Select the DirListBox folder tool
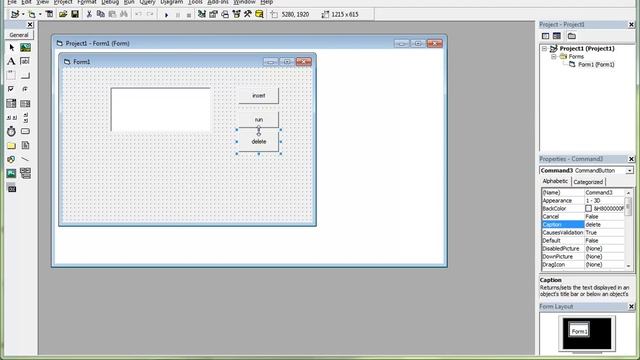 11,146
